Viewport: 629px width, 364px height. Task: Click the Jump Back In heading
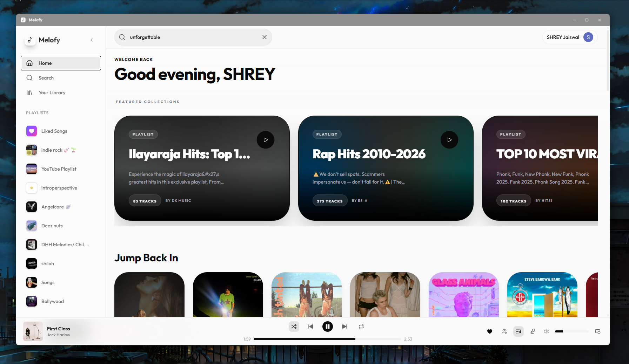click(146, 258)
